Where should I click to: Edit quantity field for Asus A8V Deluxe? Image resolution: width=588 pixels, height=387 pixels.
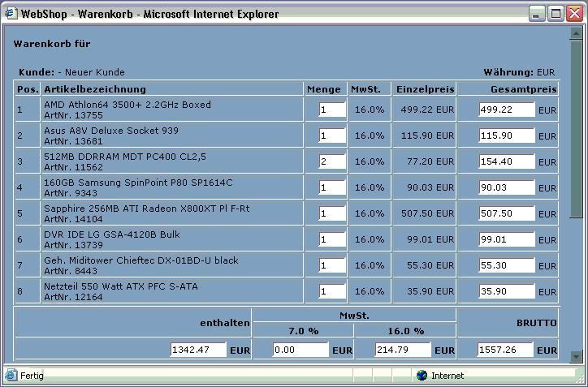pyautogui.click(x=332, y=135)
